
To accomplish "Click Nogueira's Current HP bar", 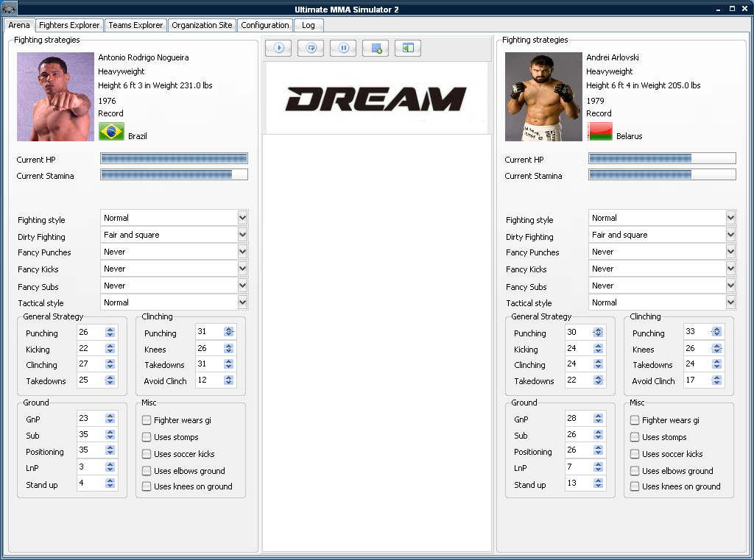I will [x=174, y=159].
